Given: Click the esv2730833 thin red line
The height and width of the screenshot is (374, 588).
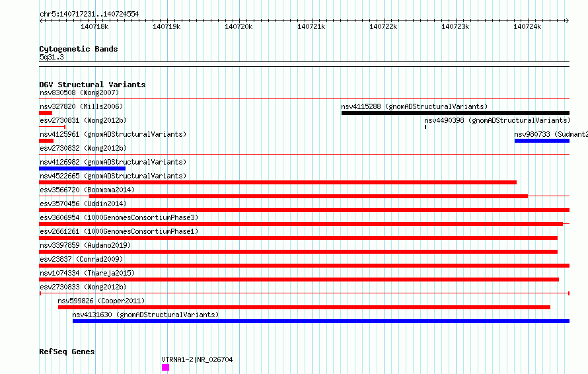Looking at the screenshot, I should pos(304,293).
